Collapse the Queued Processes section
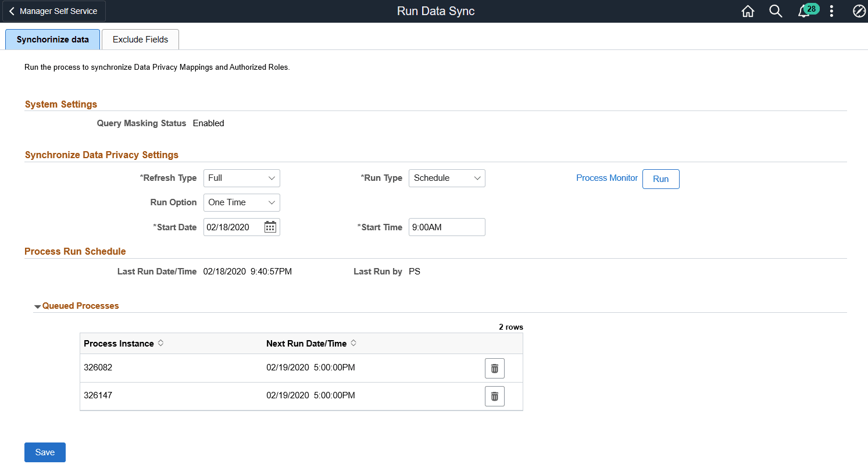The width and height of the screenshot is (868, 464). point(37,305)
